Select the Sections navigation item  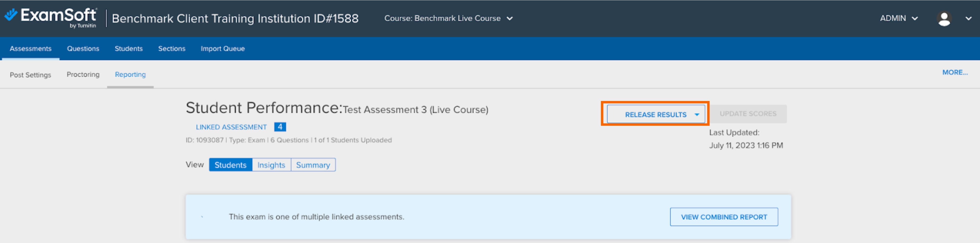coord(172,48)
